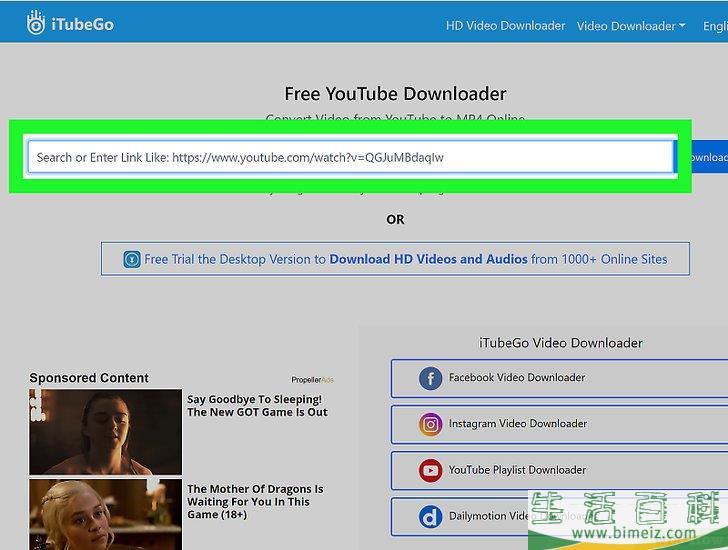Open the Free Trial Desktop Version link

point(405,259)
